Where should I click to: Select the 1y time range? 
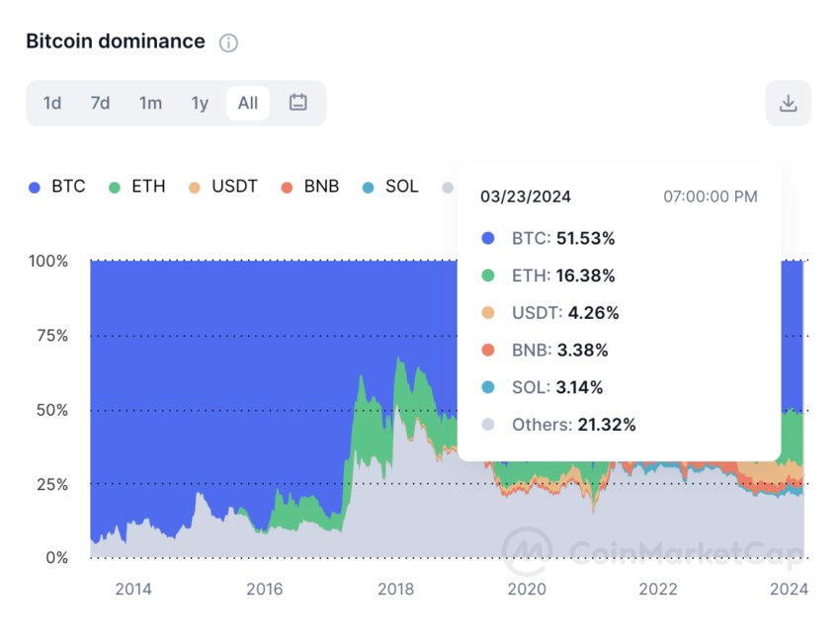pyautogui.click(x=199, y=103)
